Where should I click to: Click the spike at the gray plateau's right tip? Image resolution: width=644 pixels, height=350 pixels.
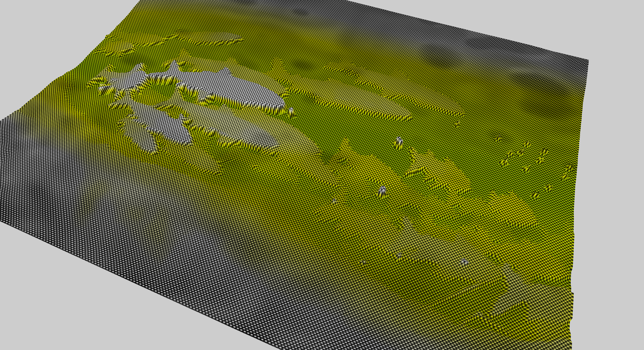point(291,112)
